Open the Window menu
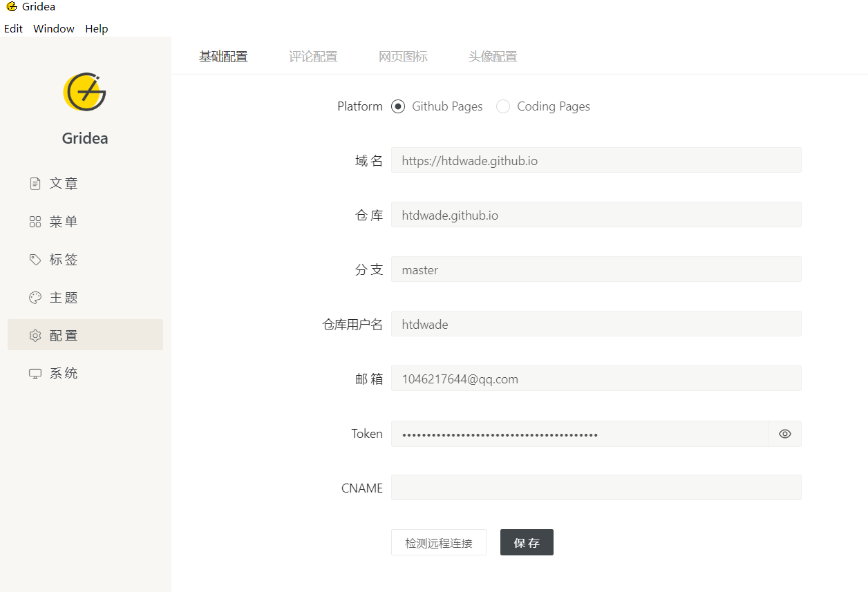This screenshot has width=868, height=592. click(54, 29)
